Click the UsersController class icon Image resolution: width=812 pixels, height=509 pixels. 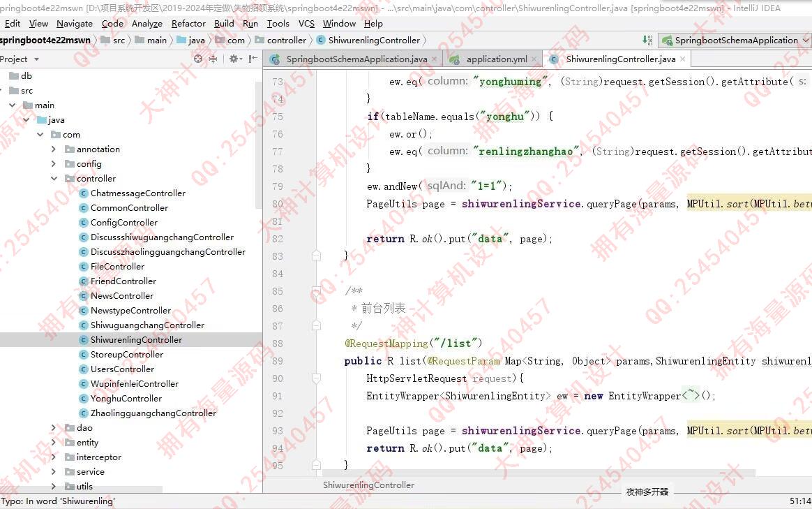point(84,369)
